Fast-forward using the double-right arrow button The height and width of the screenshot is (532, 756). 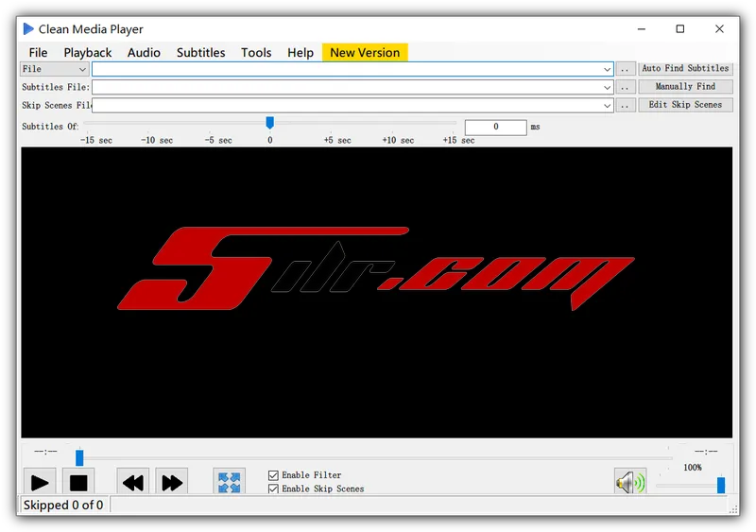[172, 482]
